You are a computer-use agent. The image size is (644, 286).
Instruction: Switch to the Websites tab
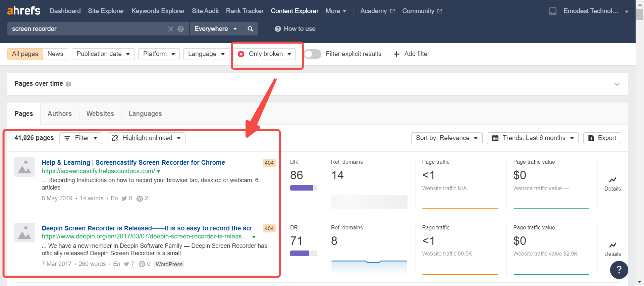click(100, 114)
